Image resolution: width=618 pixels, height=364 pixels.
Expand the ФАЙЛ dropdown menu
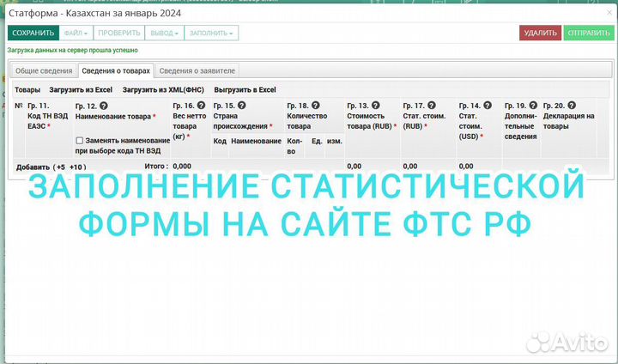[76, 33]
